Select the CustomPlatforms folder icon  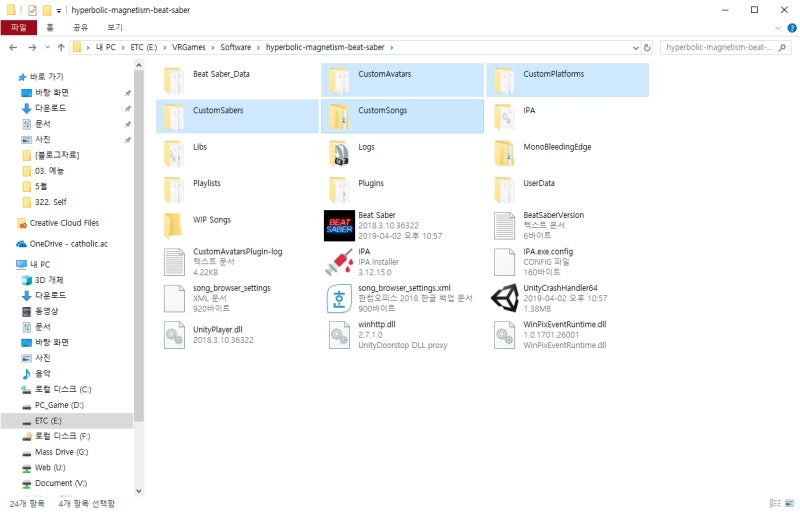pyautogui.click(x=504, y=81)
